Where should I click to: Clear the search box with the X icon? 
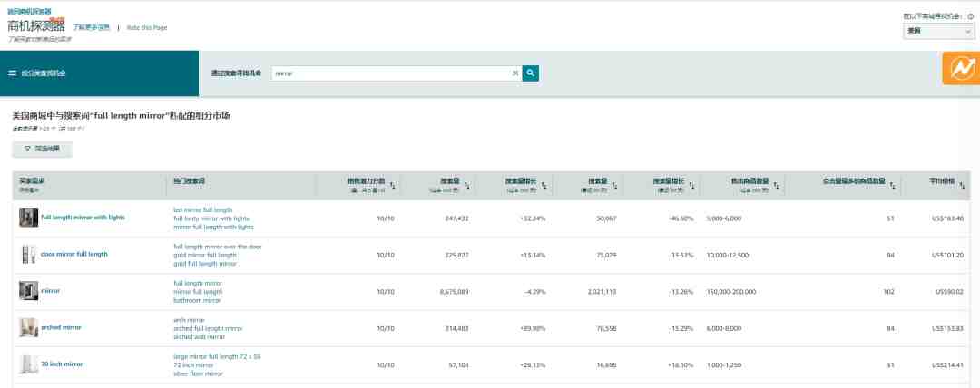click(515, 73)
